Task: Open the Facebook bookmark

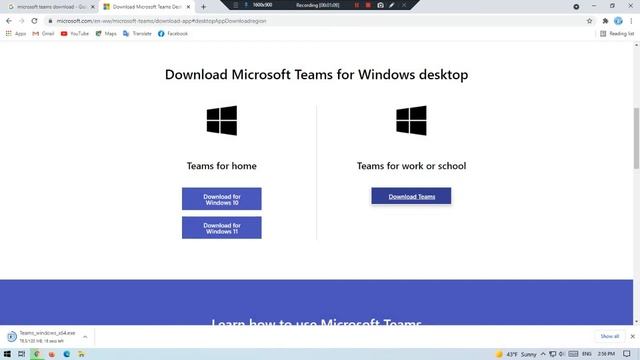Action: click(173, 33)
